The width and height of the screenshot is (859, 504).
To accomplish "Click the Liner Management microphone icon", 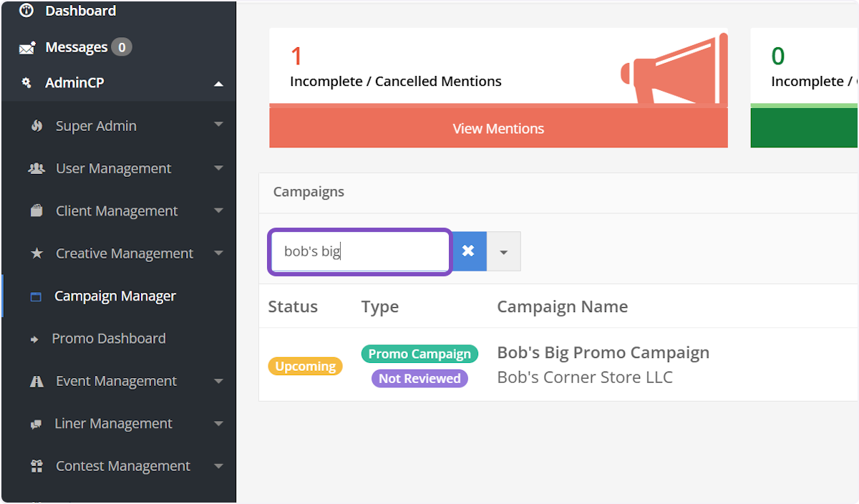I will [x=37, y=423].
